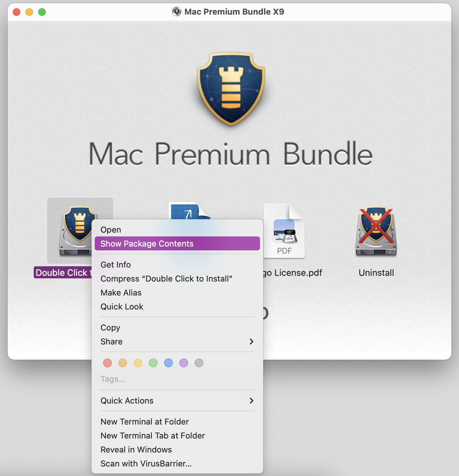Click the large Mac Premium Bundle shield logo
459x476 pixels.
click(x=231, y=89)
